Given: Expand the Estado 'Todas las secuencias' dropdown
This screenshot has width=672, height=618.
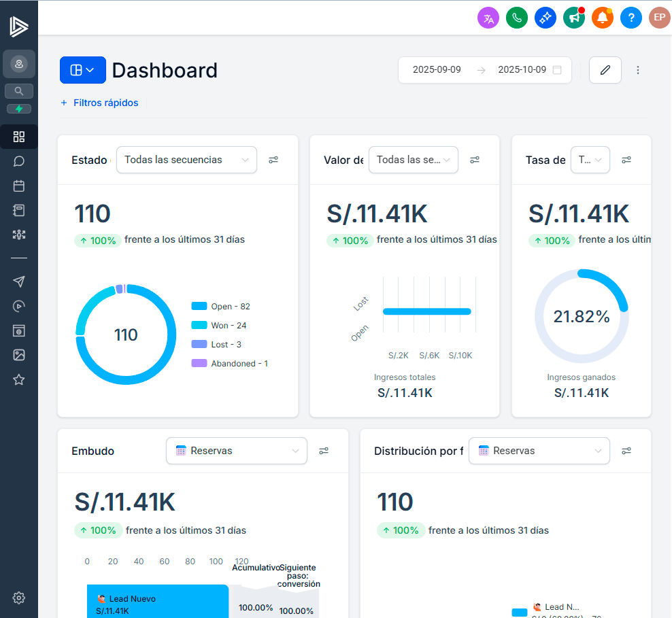Looking at the screenshot, I should point(186,160).
